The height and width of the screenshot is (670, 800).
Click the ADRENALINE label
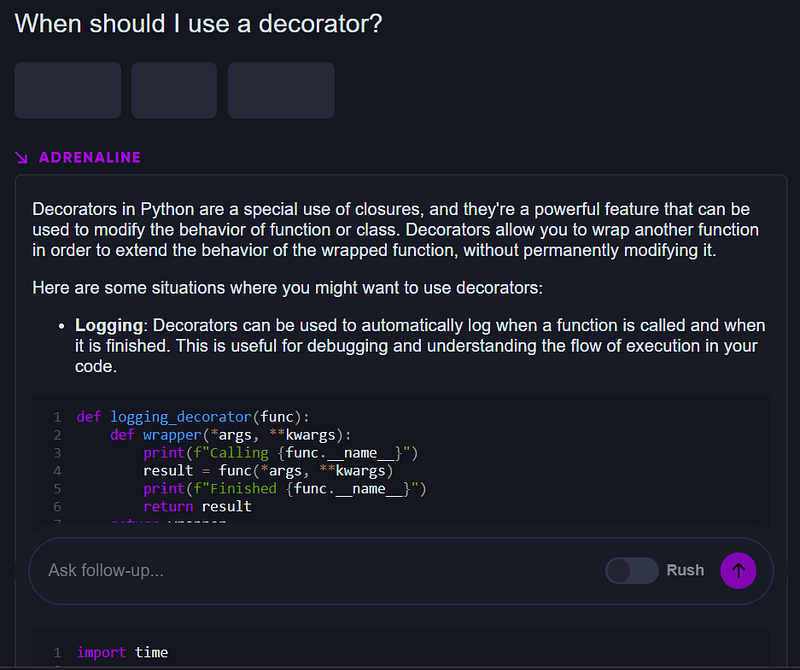(90, 158)
